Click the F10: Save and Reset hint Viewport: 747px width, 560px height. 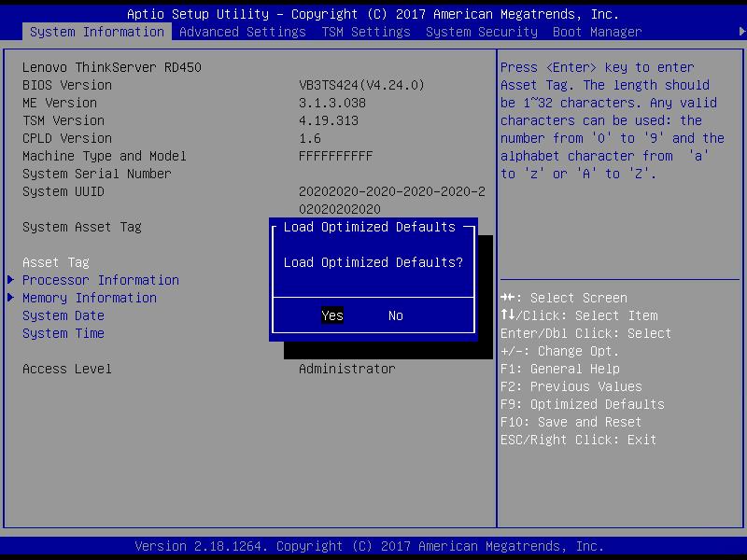tap(571, 422)
